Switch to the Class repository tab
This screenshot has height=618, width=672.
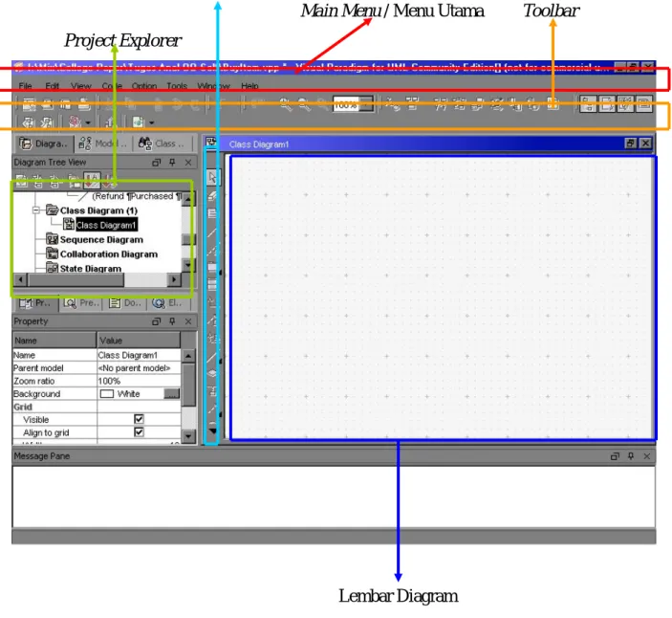point(162,143)
